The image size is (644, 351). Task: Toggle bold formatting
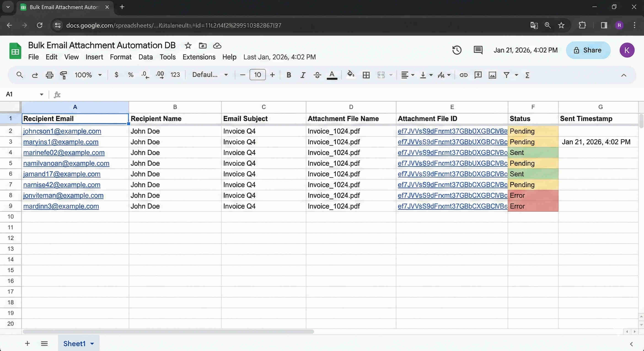pos(289,75)
